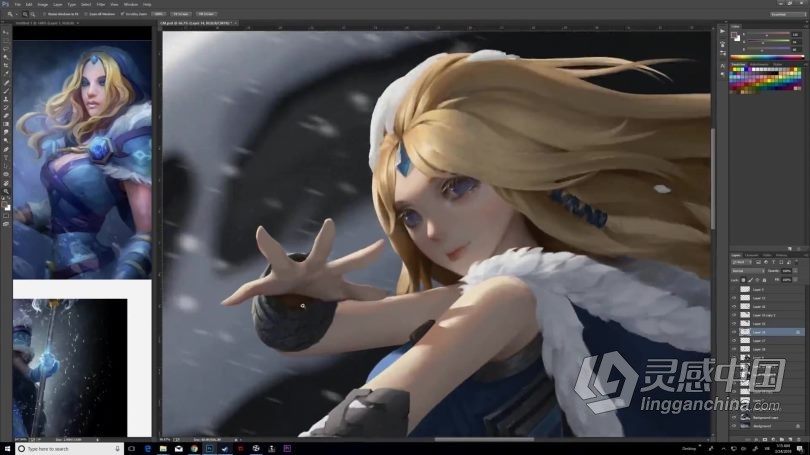This screenshot has height=455, width=810.
Task: Open the Opacity slider arrow
Action: point(795,271)
